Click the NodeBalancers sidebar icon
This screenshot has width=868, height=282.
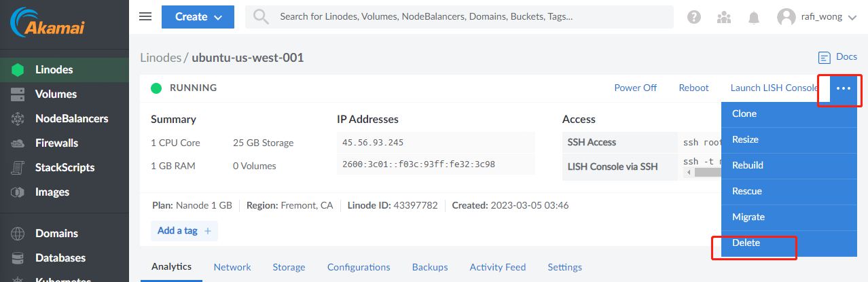tap(18, 119)
